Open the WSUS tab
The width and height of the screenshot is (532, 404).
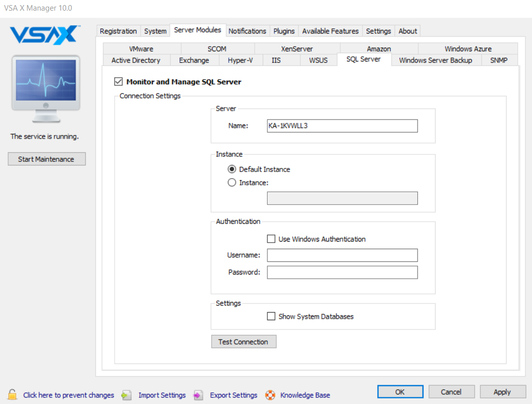click(318, 60)
